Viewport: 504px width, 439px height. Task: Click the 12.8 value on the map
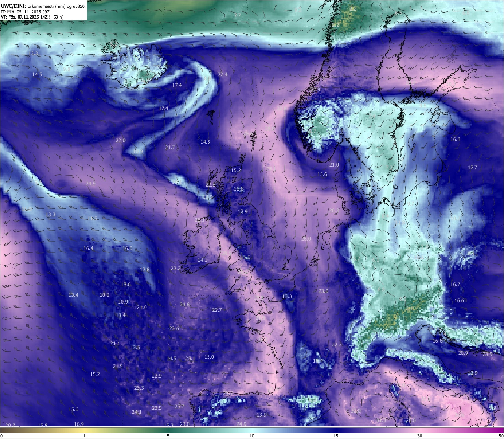point(145,269)
